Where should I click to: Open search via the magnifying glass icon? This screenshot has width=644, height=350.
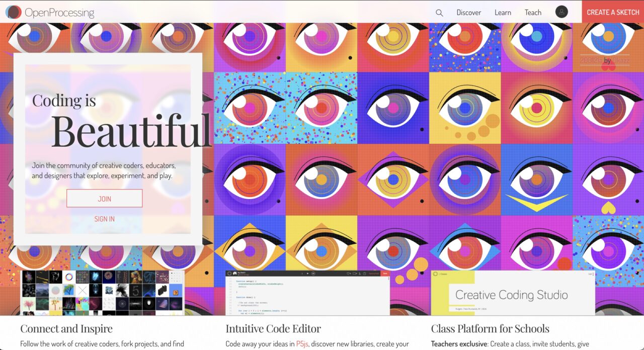click(x=439, y=13)
